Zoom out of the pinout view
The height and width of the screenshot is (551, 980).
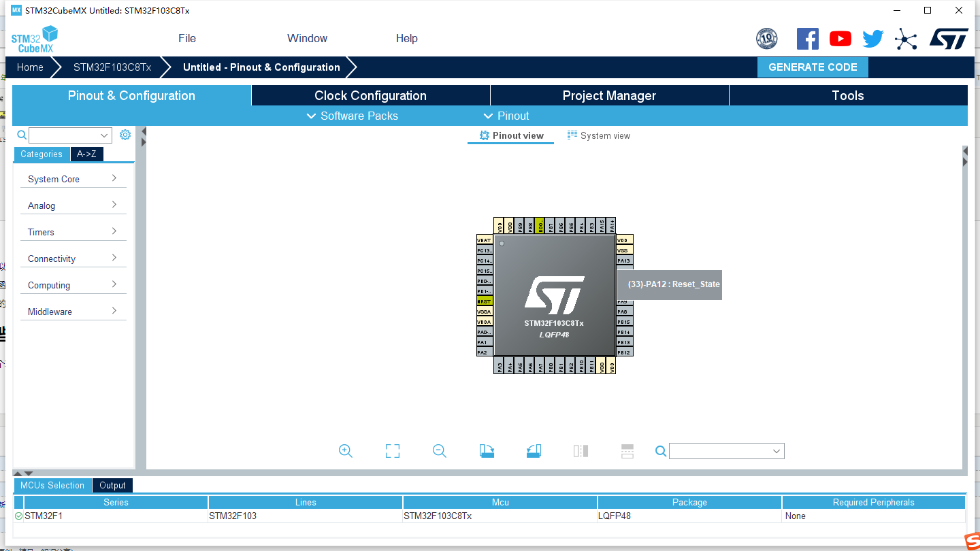coord(440,451)
